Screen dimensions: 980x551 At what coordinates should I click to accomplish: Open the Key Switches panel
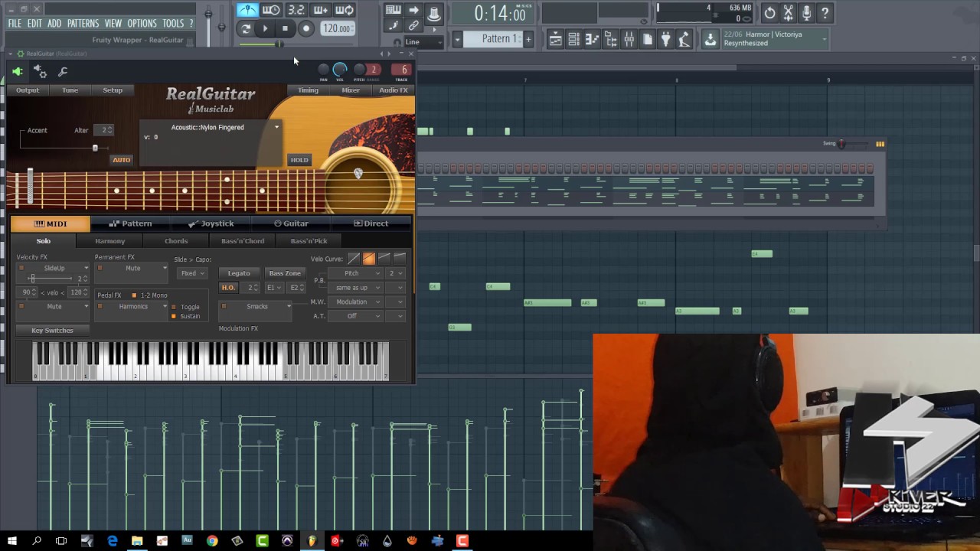pos(52,331)
